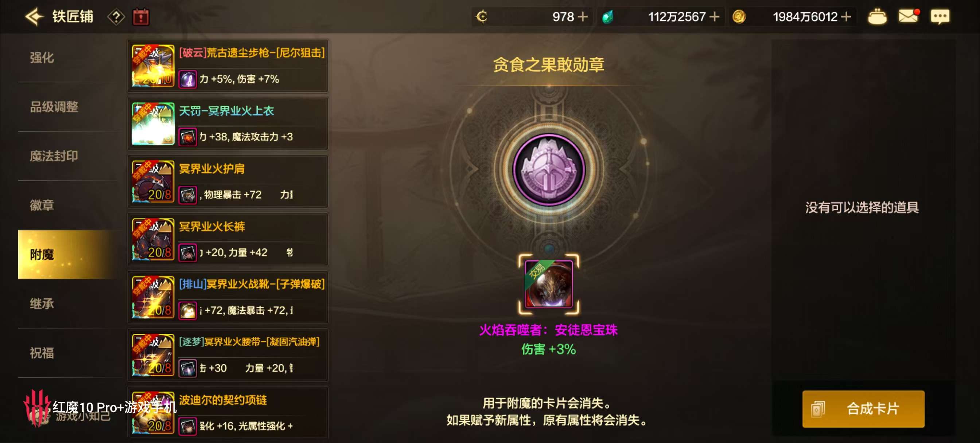Tap the 安徒恩宝珠 card slot thumbnail
This screenshot has width=980, height=443.
pos(549,284)
